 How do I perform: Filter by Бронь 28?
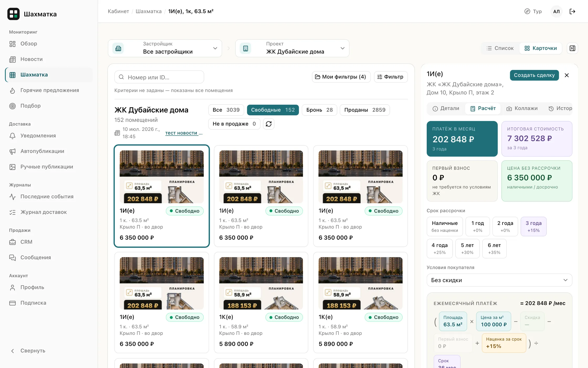click(319, 110)
